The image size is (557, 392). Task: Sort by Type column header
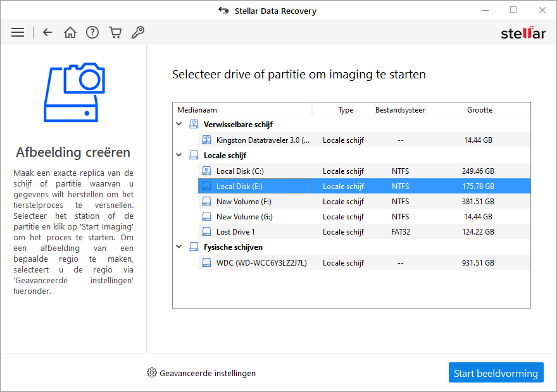(344, 109)
